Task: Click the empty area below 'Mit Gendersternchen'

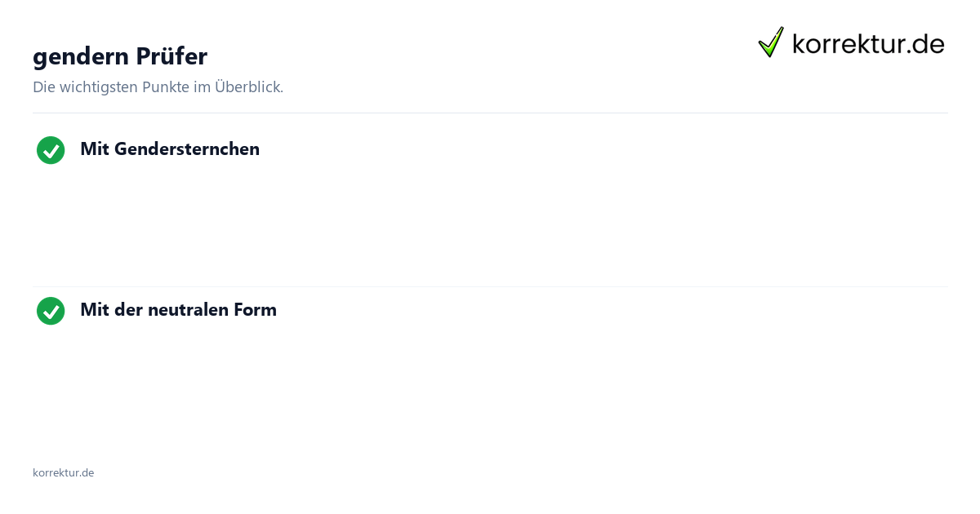Action: click(490, 222)
